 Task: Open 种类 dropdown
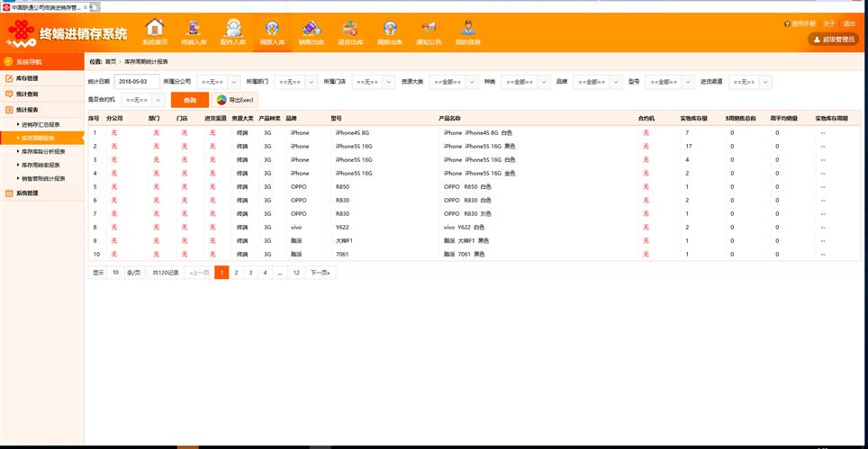pos(526,82)
